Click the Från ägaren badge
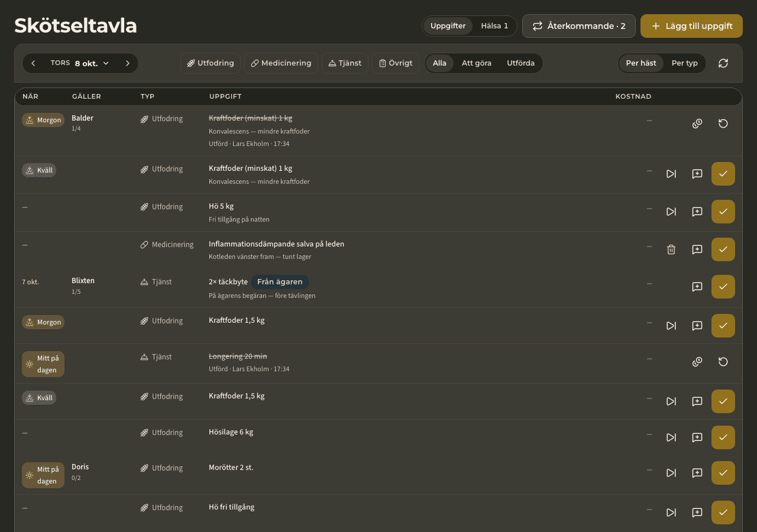The width and height of the screenshot is (757, 532). [x=280, y=282]
